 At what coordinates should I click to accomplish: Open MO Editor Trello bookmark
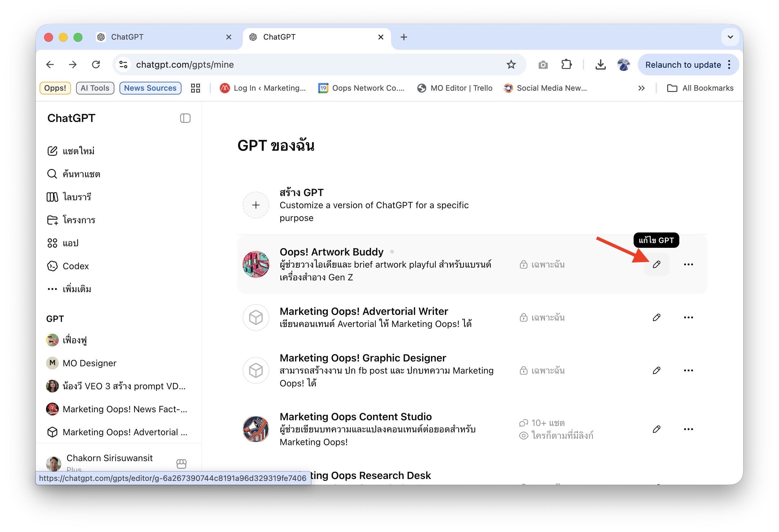pos(455,88)
